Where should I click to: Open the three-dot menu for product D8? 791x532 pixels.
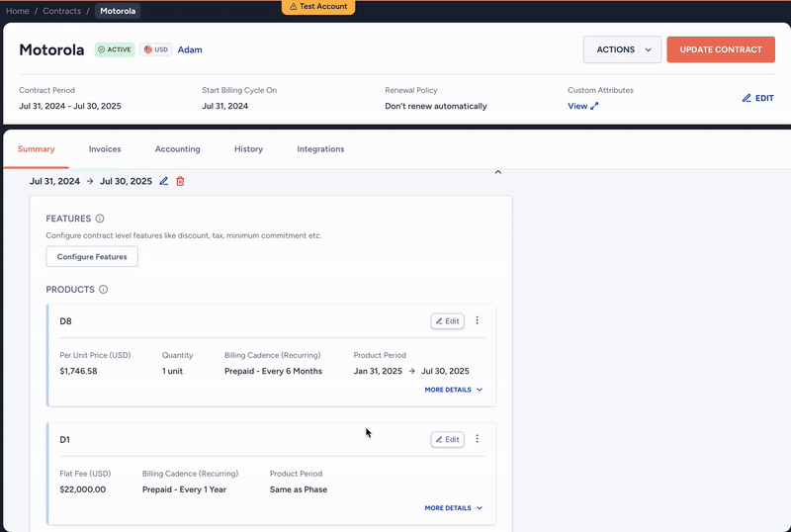tap(478, 320)
